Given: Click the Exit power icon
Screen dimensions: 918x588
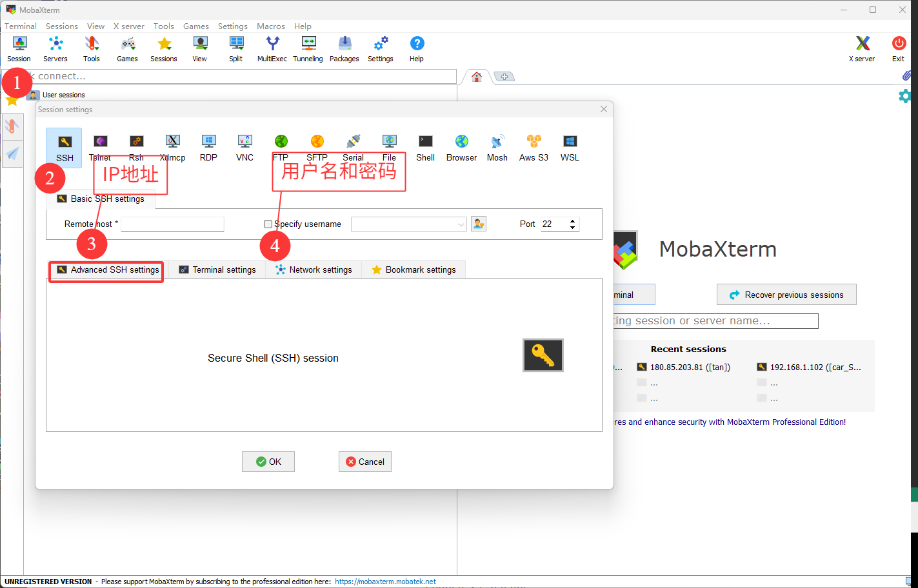Looking at the screenshot, I should pyautogui.click(x=899, y=49).
